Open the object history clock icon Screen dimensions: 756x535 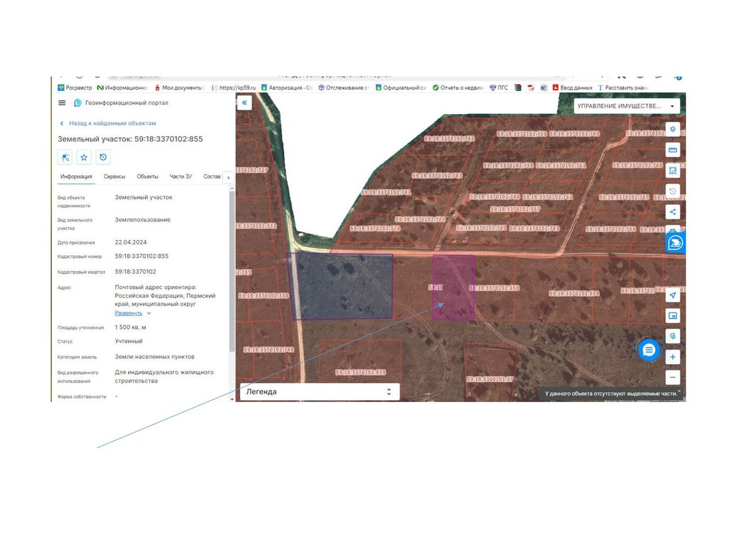[103, 157]
